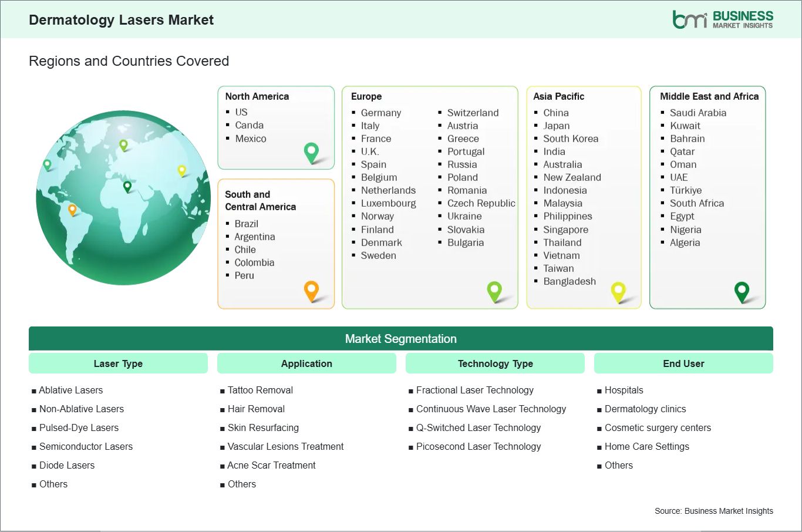Click the yellow Asia Pacific location pin
The width and height of the screenshot is (802, 532).
pyautogui.click(x=618, y=291)
